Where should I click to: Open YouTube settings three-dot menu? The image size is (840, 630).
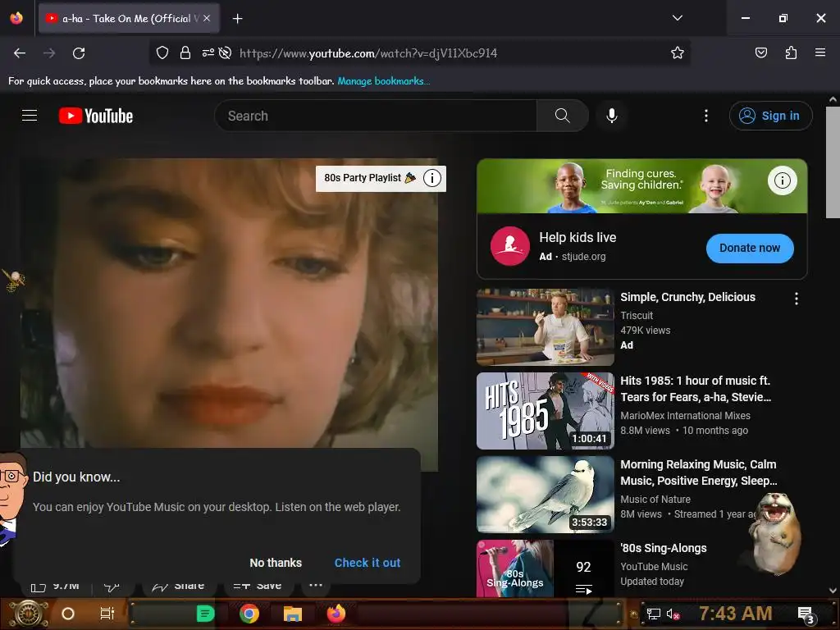(x=706, y=116)
